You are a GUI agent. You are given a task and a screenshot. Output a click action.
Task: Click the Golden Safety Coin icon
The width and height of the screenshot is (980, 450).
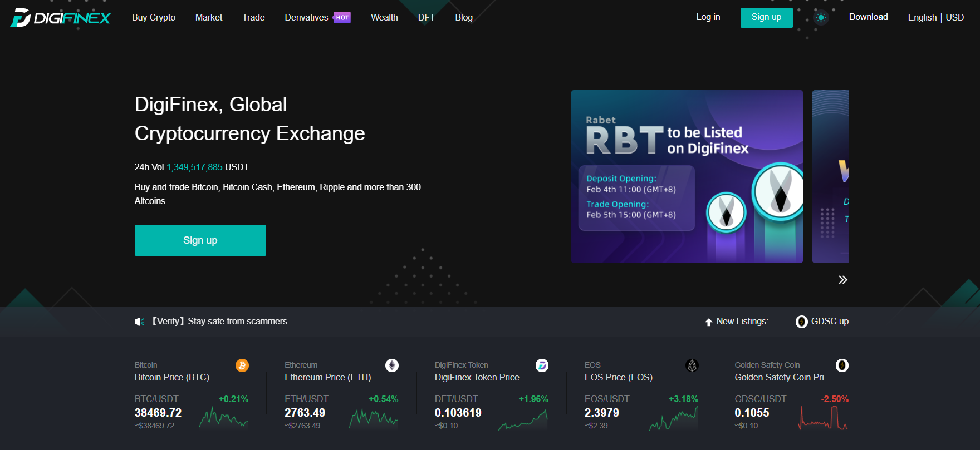pyautogui.click(x=842, y=365)
